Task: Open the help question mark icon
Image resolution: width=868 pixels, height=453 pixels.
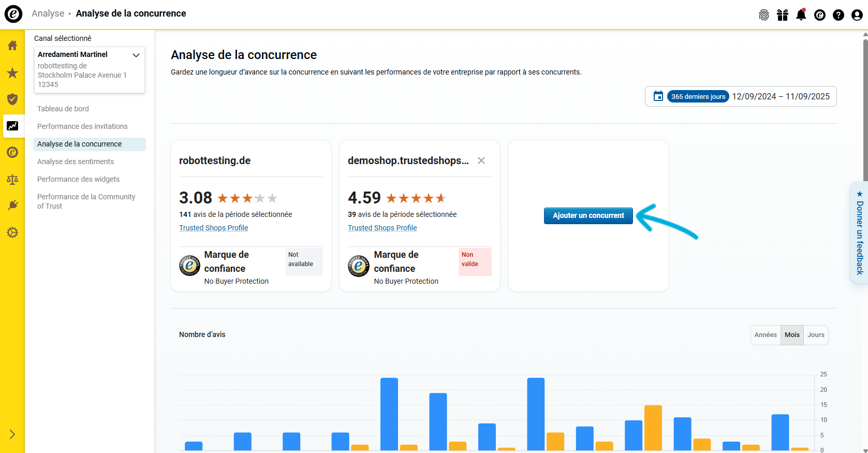Action: (838, 15)
